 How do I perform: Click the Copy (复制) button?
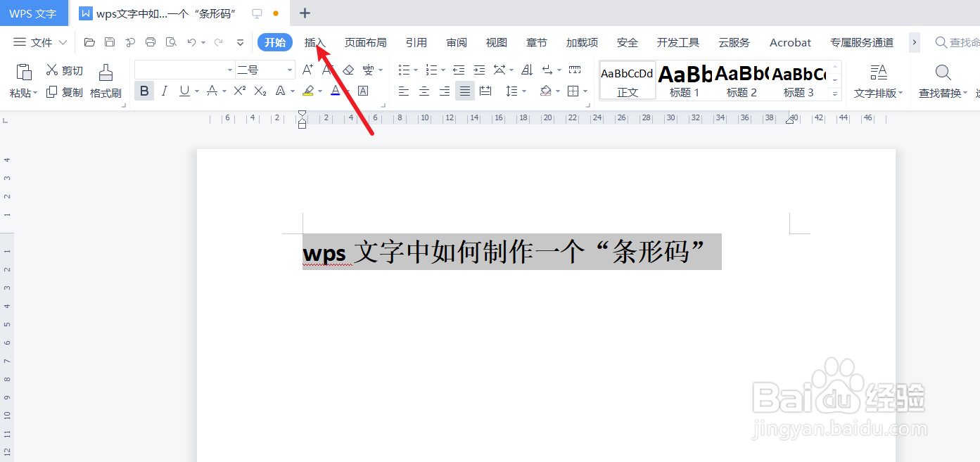tap(64, 92)
